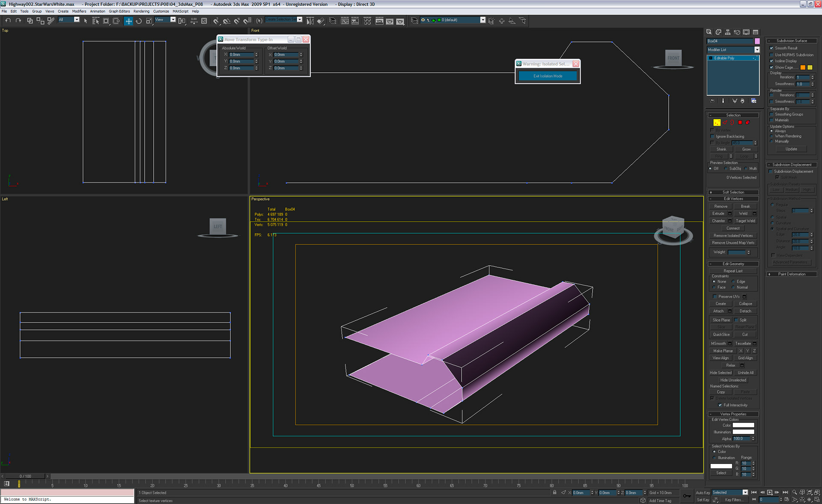Open the Modifier List dropdown
Screen dimensions: 822x504
click(757, 50)
